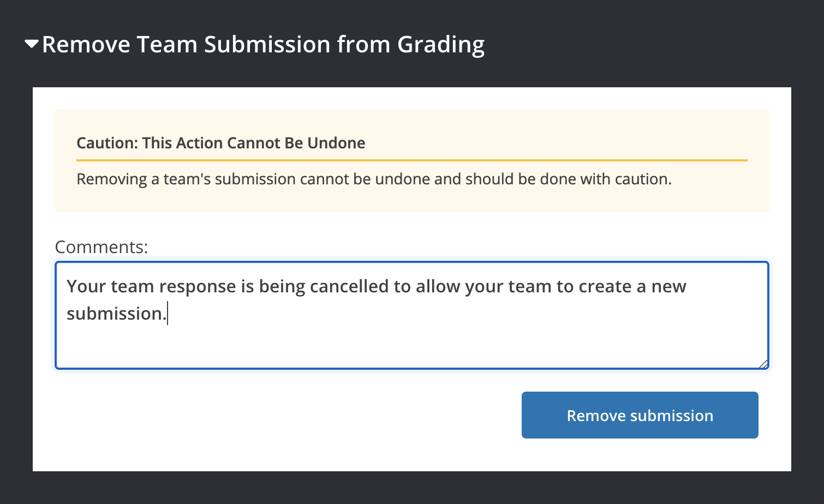This screenshot has height=504, width=824.
Task: Click the empty last line of comments box
Action: point(412,346)
